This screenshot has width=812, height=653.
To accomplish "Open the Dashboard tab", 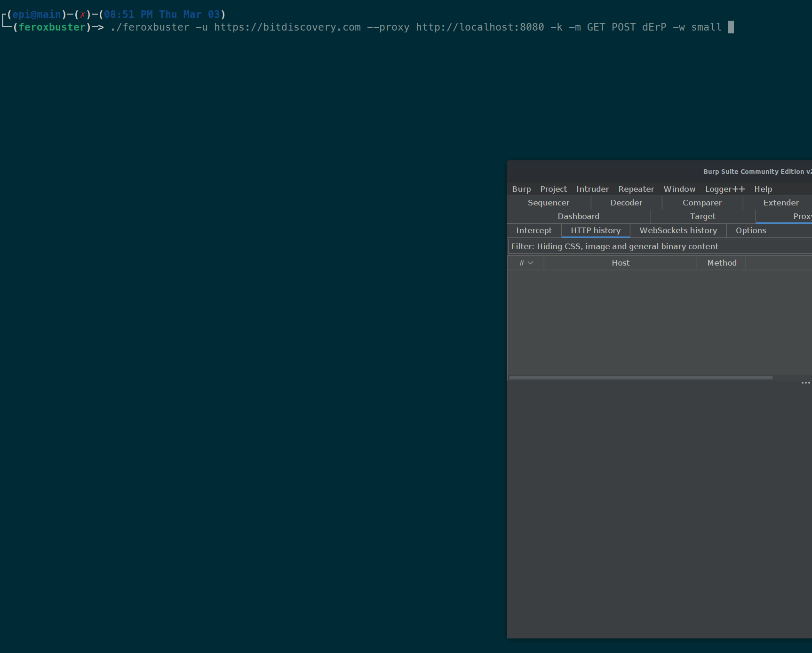I will 578,216.
